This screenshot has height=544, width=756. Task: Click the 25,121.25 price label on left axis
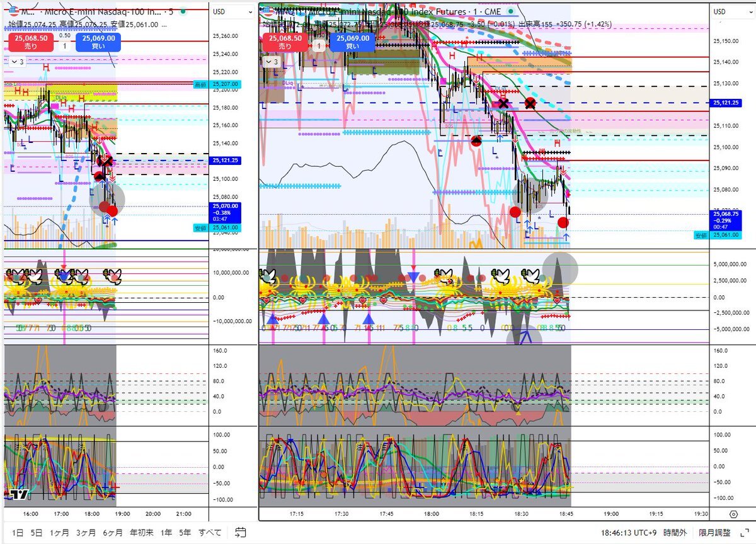click(225, 161)
